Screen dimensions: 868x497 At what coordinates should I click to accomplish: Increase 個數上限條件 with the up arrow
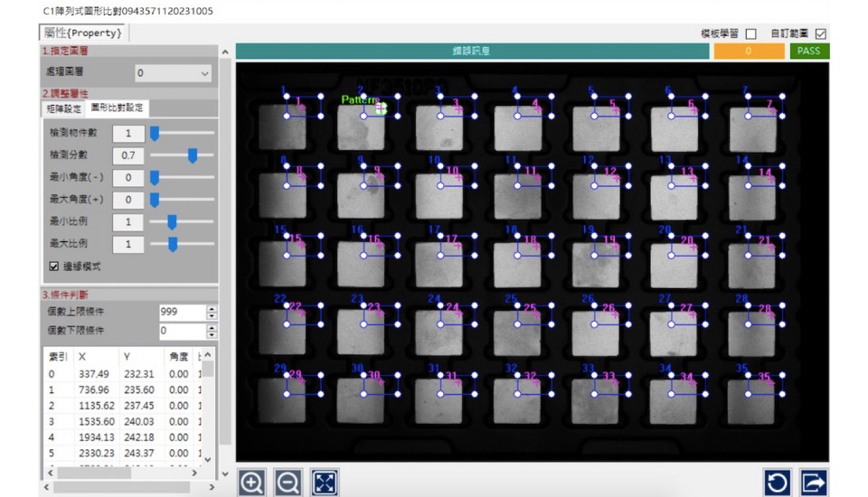(212, 308)
